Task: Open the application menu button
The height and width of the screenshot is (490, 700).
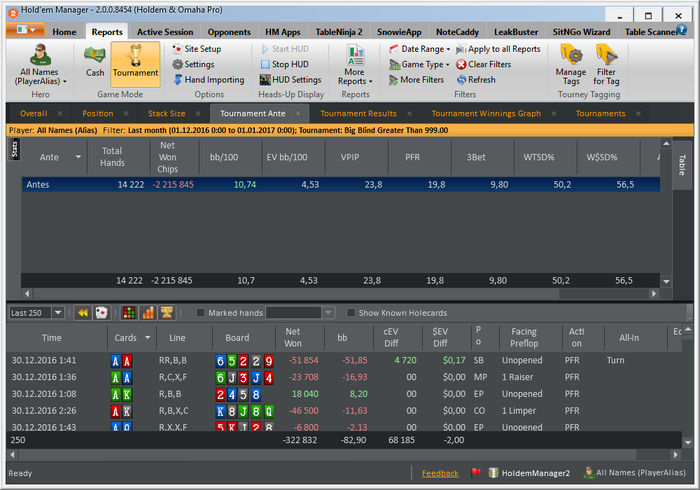Action: click(25, 30)
